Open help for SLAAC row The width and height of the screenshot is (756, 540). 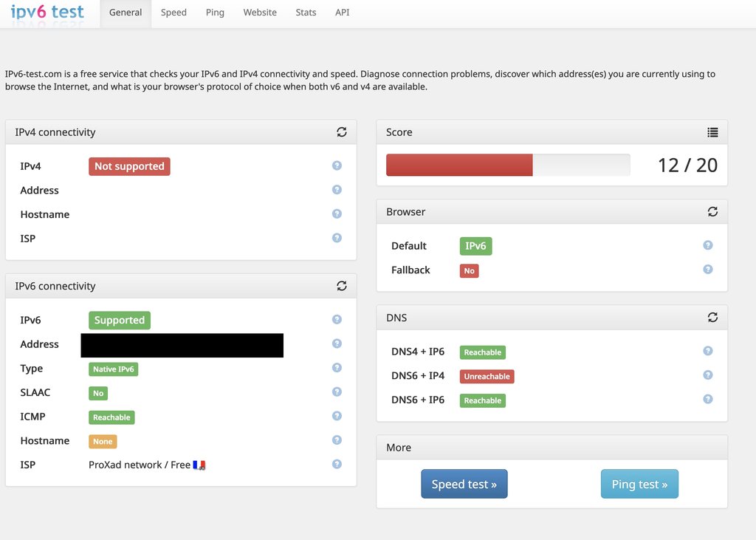(337, 392)
